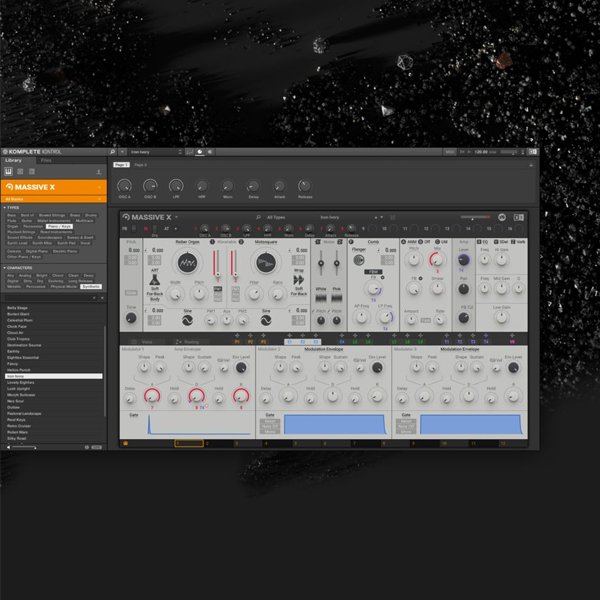
Task: Click the plug-in view icon in header
Action: [x=199, y=152]
